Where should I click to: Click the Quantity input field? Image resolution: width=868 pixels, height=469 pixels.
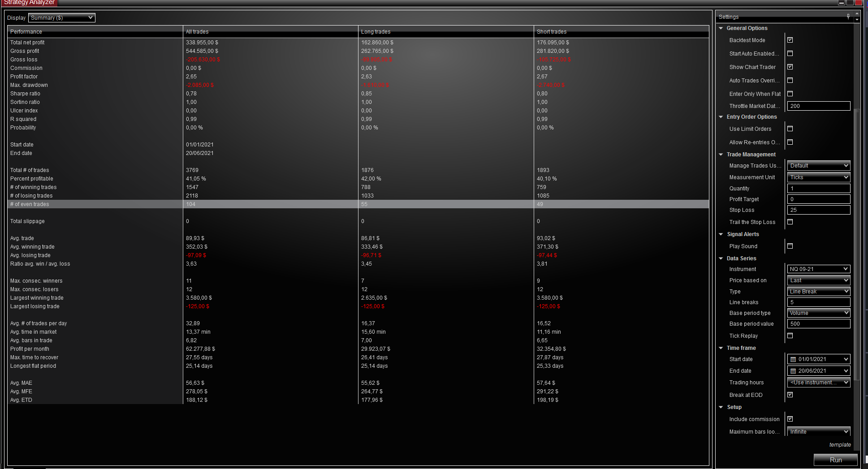pyautogui.click(x=819, y=189)
